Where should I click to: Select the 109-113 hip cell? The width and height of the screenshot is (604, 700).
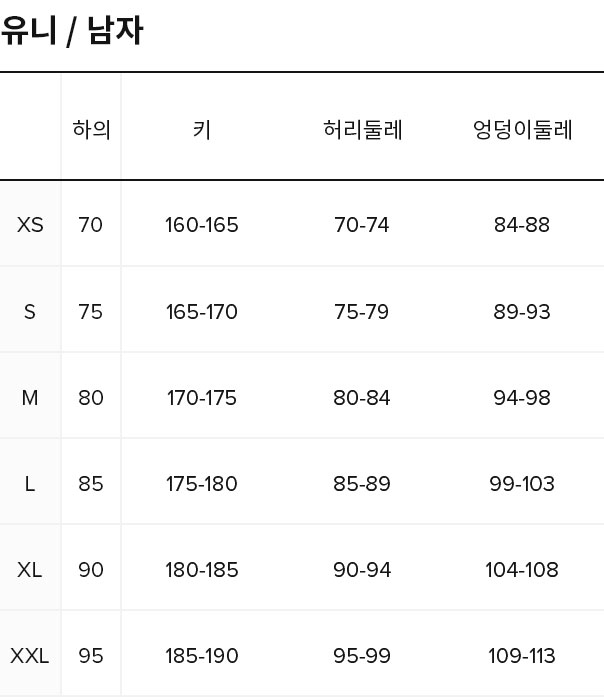click(522, 656)
